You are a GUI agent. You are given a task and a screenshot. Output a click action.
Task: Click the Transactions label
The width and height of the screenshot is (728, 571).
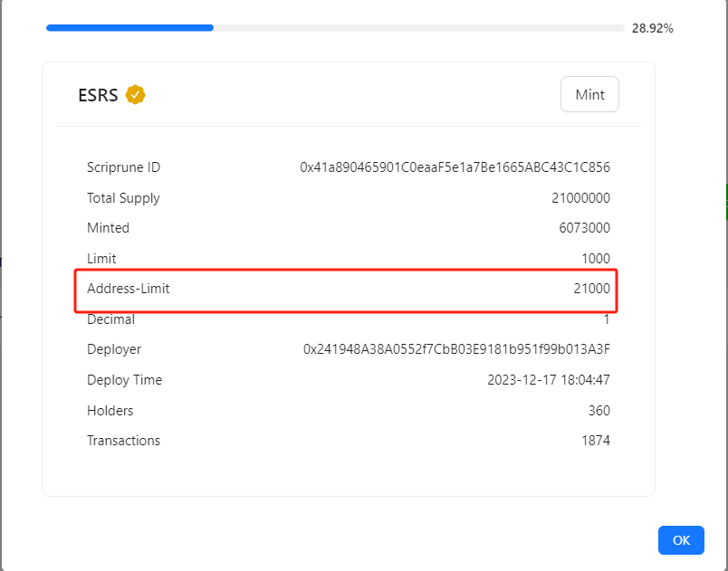pos(123,440)
